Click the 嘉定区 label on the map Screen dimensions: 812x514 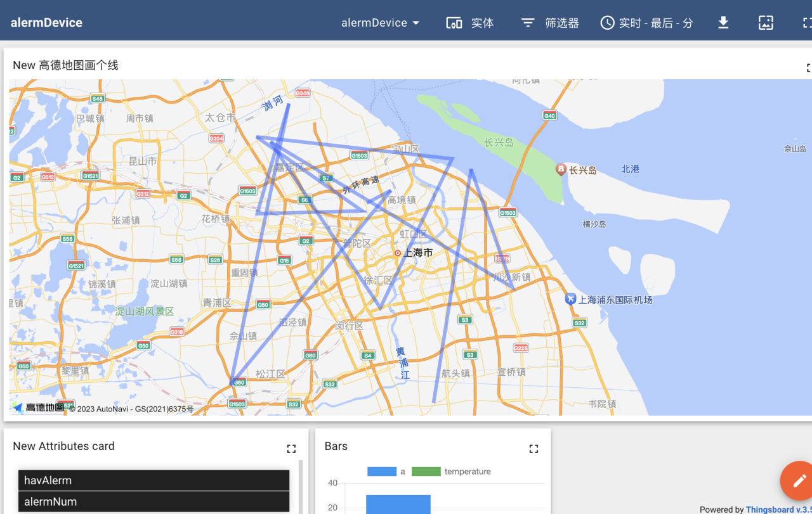(289, 167)
